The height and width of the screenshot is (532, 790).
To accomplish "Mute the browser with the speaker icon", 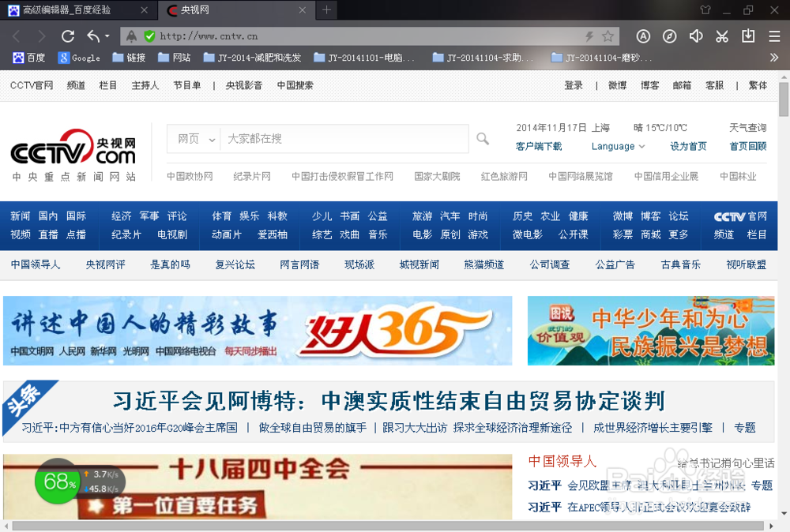I will pyautogui.click(x=696, y=36).
